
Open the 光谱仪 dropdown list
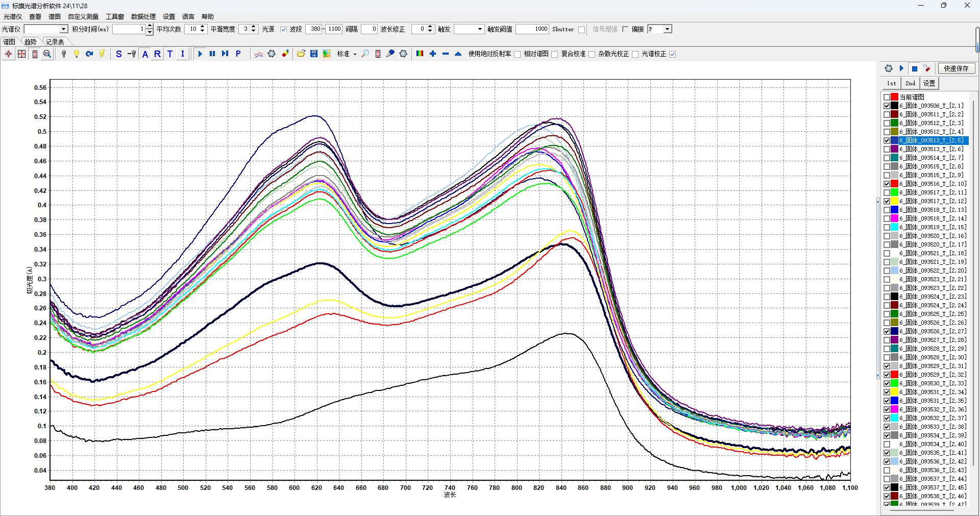pos(64,29)
